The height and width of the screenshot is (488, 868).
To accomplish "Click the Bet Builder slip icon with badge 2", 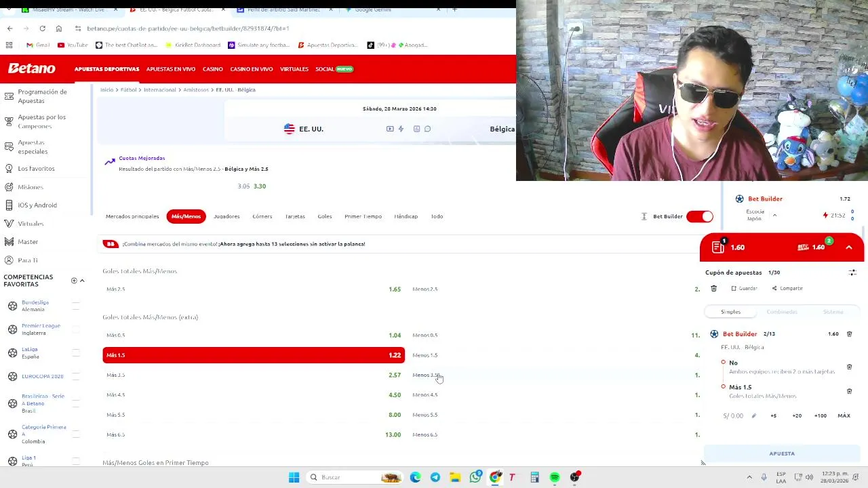I will 804,247.
